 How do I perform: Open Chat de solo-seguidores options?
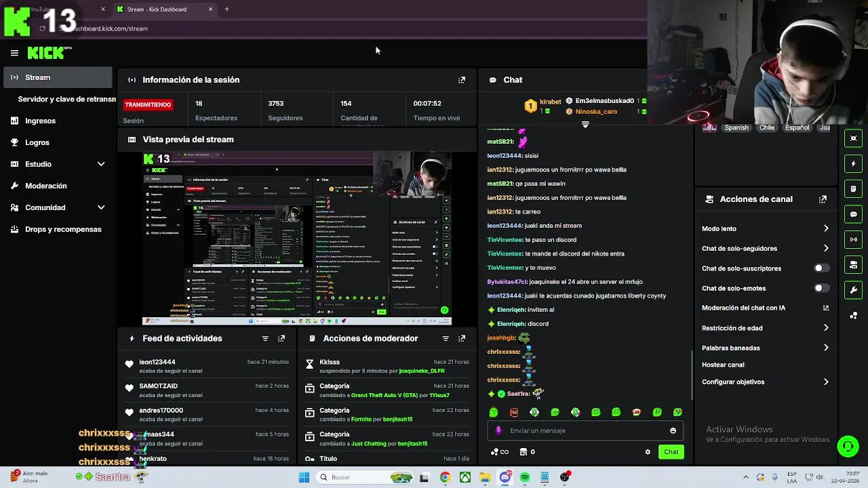(765, 249)
